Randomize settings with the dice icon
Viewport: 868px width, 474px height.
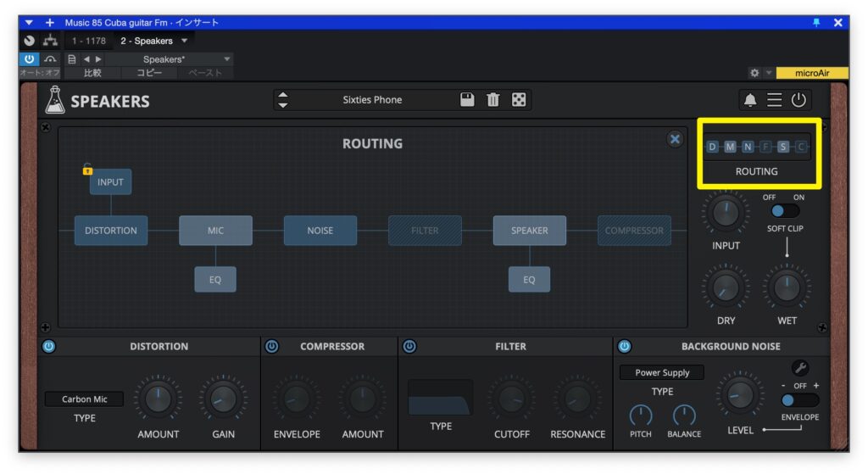pos(519,100)
